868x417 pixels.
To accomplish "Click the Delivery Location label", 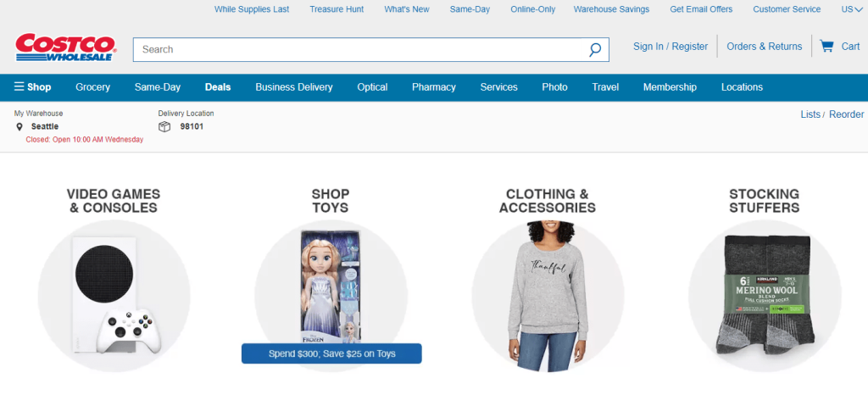I will 186,114.
